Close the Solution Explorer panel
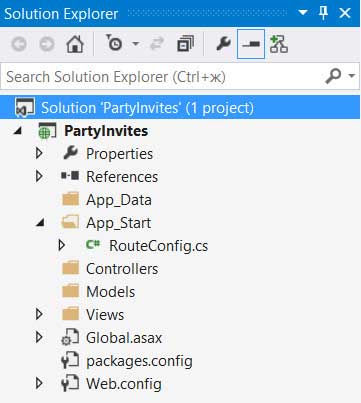 pos(344,13)
